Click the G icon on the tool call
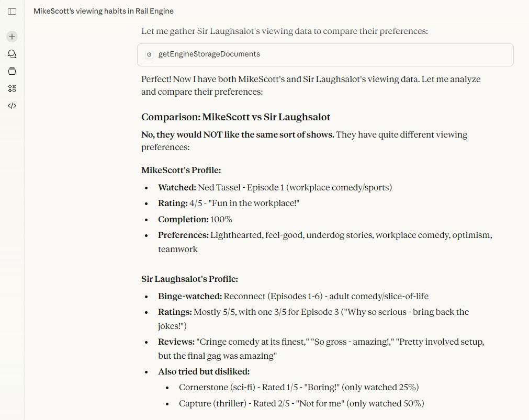The image size is (529, 420). [x=149, y=54]
